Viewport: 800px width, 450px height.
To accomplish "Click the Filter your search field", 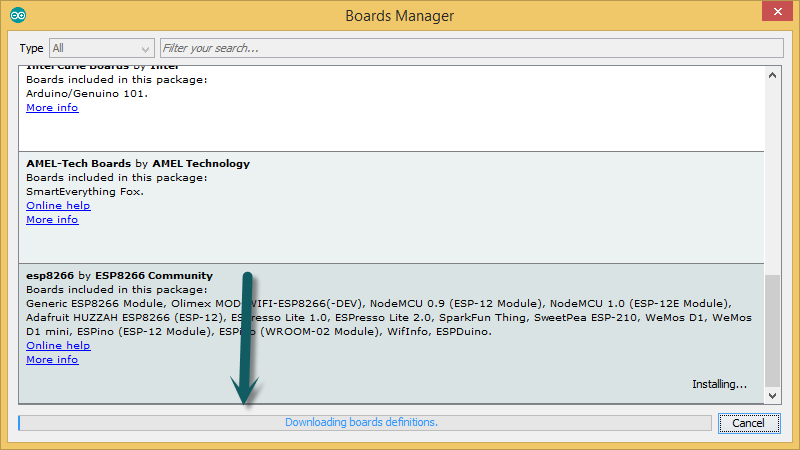I will click(x=471, y=48).
